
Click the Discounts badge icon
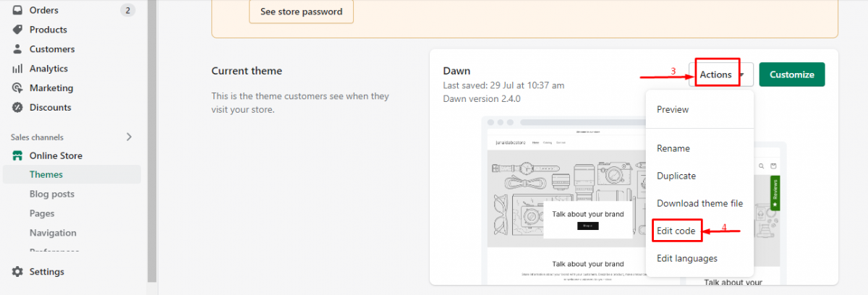[x=17, y=108]
